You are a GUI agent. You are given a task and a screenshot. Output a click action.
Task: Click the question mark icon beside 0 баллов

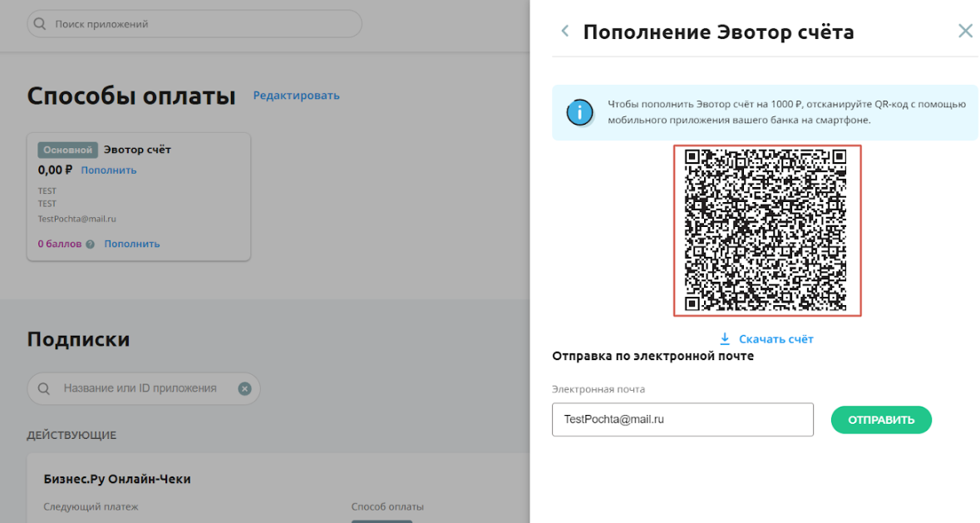click(x=90, y=244)
